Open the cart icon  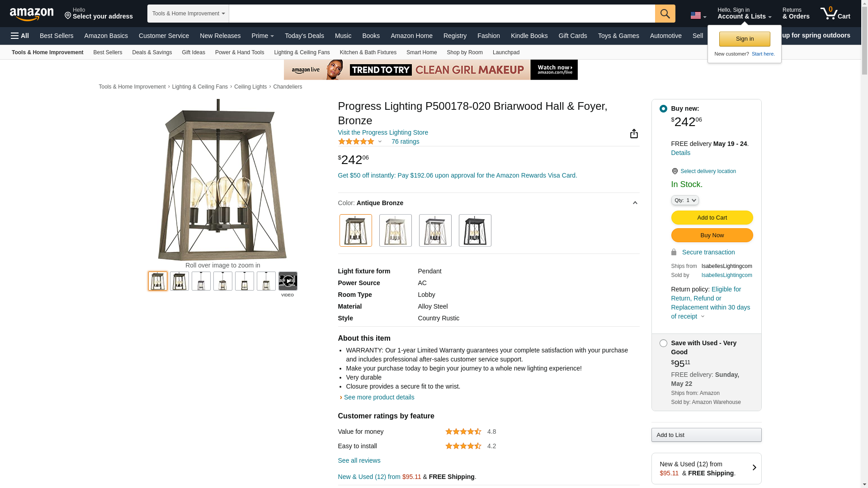click(x=835, y=14)
